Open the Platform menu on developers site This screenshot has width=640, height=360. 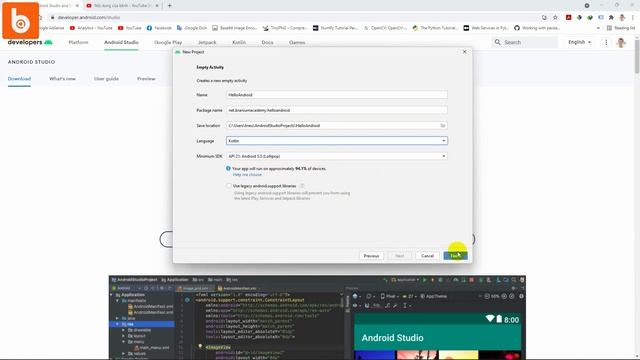[x=78, y=42]
